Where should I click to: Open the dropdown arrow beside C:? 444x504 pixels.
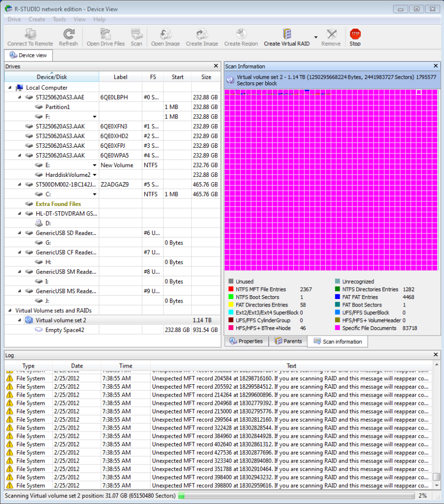coord(95,194)
